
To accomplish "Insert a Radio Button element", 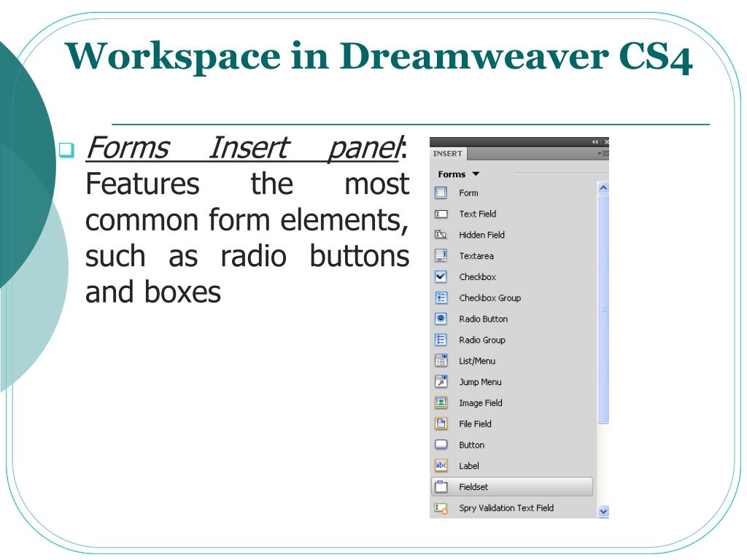I will [x=471, y=319].
